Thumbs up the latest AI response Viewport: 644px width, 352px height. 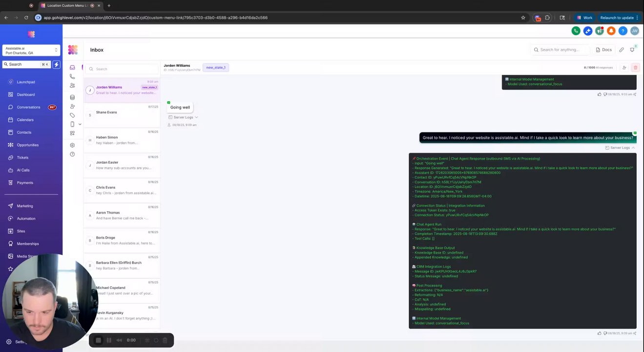pos(599,333)
